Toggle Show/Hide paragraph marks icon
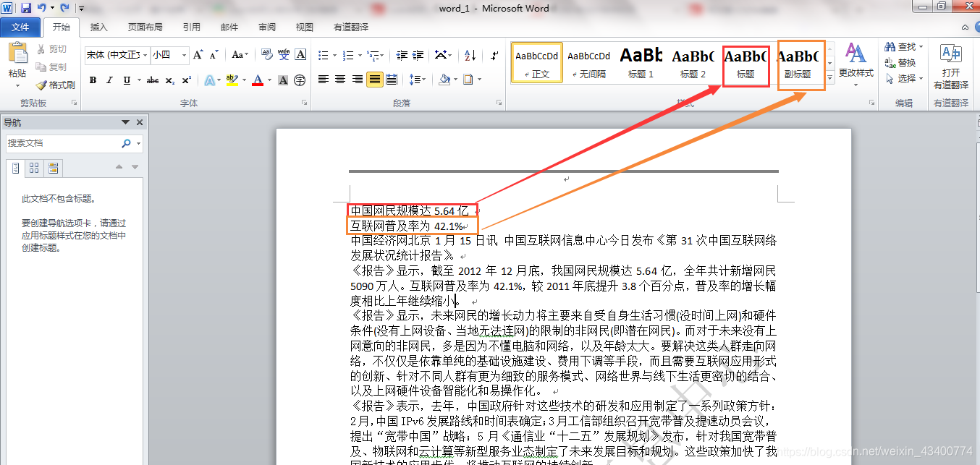This screenshot has width=980, height=465. tap(494, 56)
